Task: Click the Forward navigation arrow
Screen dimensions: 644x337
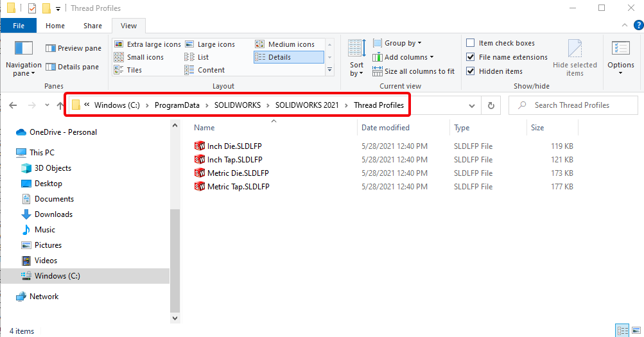Action: click(x=31, y=105)
